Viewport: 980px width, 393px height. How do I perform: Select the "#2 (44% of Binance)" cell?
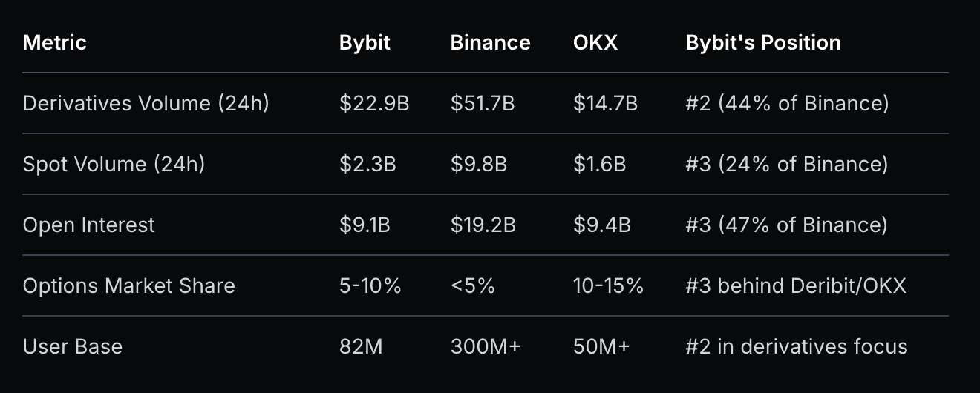coord(787,103)
